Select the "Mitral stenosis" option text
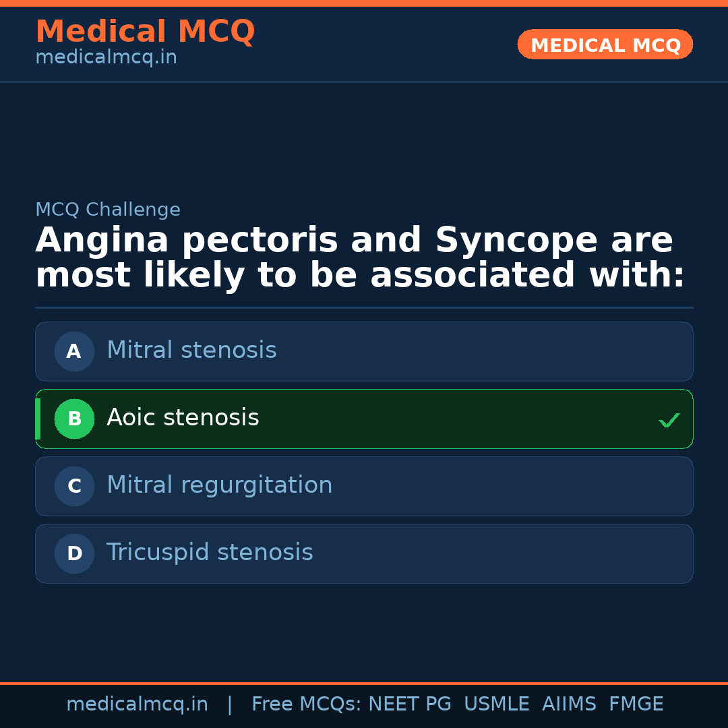 click(x=191, y=351)
